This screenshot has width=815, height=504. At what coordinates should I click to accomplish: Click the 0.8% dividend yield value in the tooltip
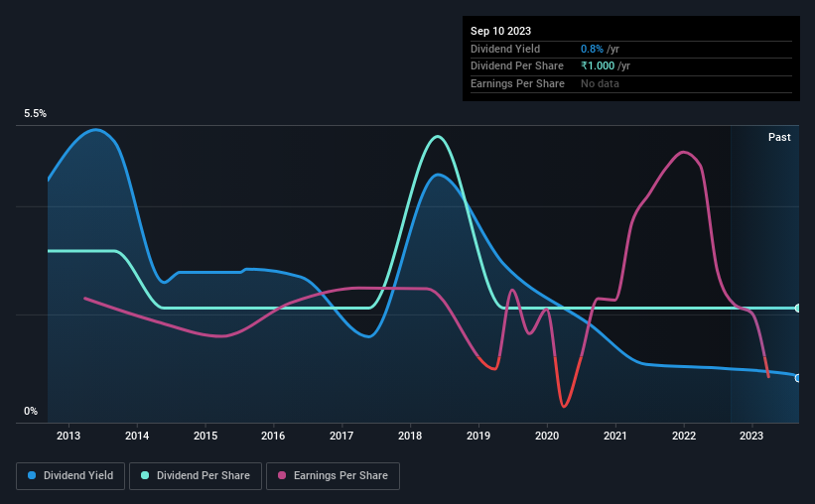[592, 49]
